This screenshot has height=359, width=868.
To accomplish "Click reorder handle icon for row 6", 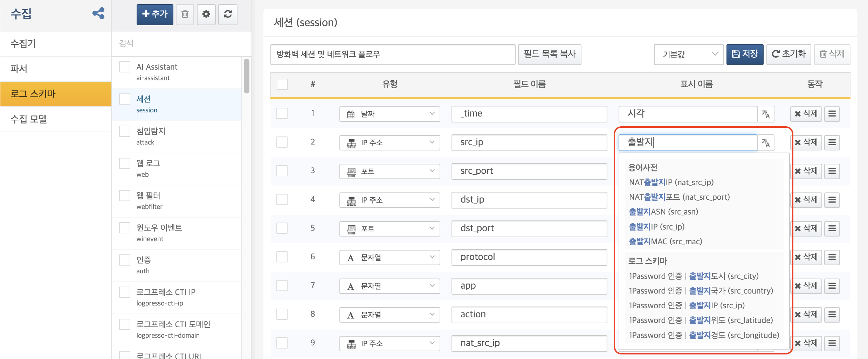I will coord(832,257).
